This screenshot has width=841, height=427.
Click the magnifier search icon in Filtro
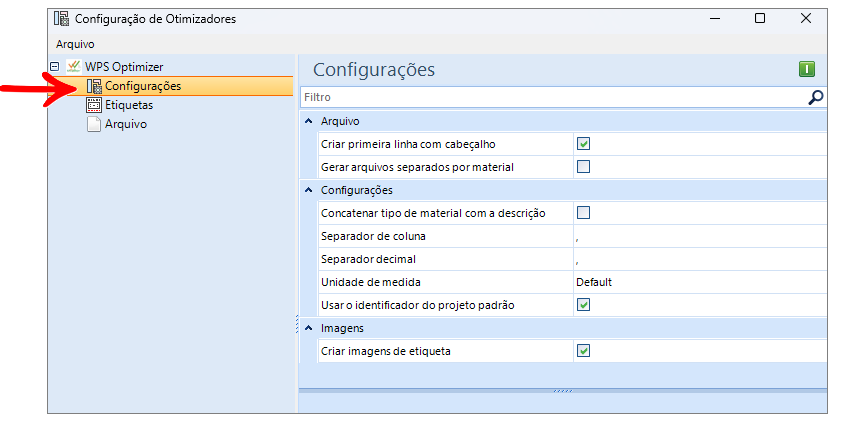(815, 98)
